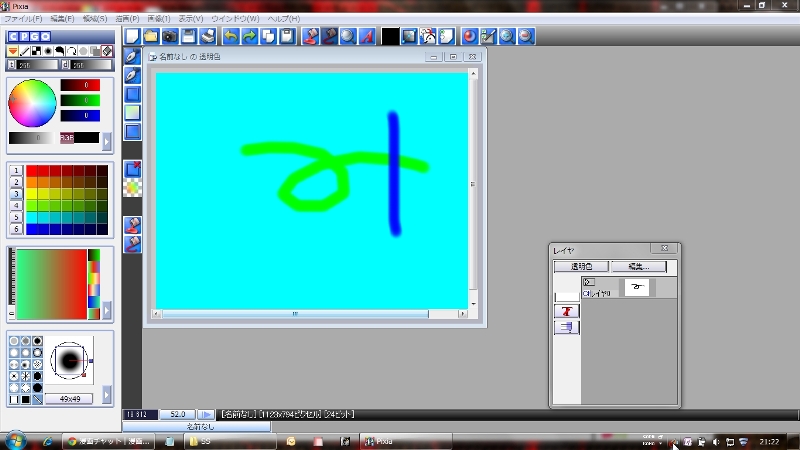Select the P panel tab
Viewport: 800px width, 450px height.
click(x=24, y=37)
